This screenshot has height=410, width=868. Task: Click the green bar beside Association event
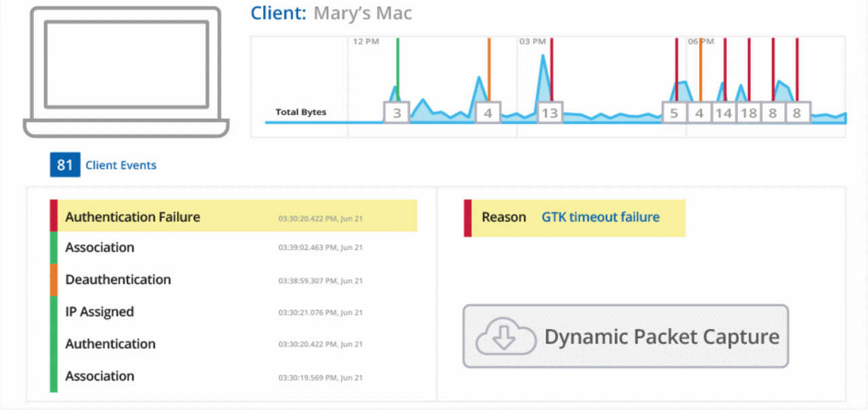pyautogui.click(x=54, y=248)
